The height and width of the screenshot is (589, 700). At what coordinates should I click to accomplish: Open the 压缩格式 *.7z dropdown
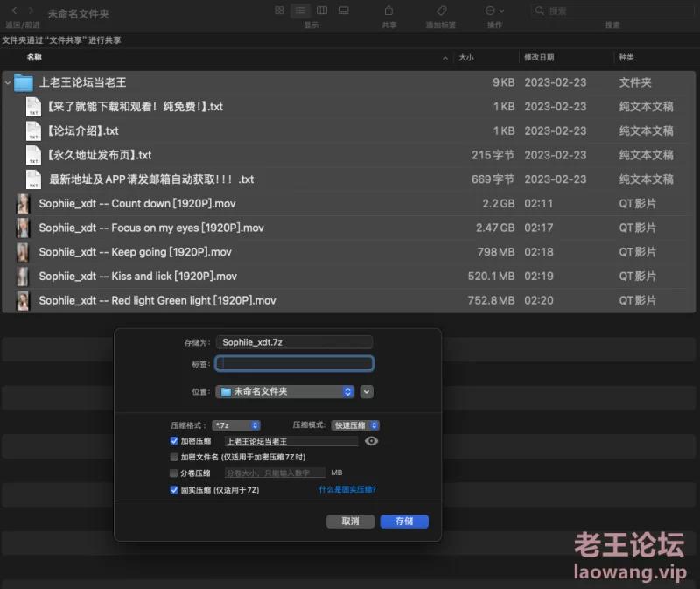(236, 425)
